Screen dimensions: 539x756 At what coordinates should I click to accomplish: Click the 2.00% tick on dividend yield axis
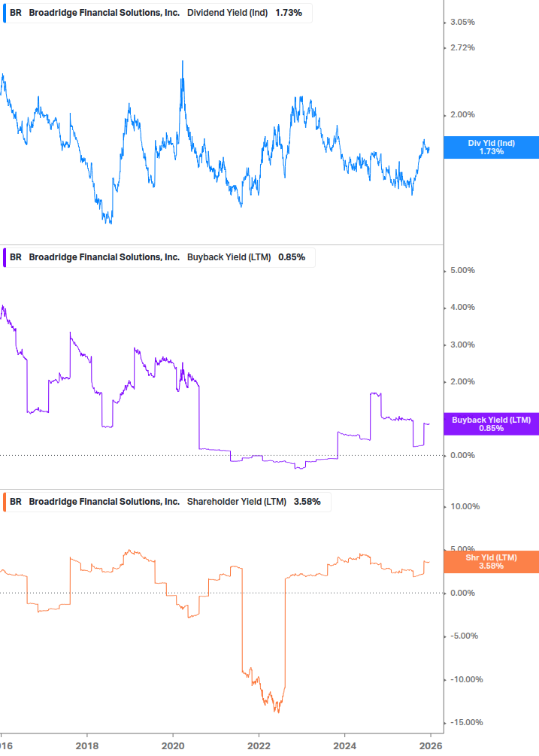point(462,115)
